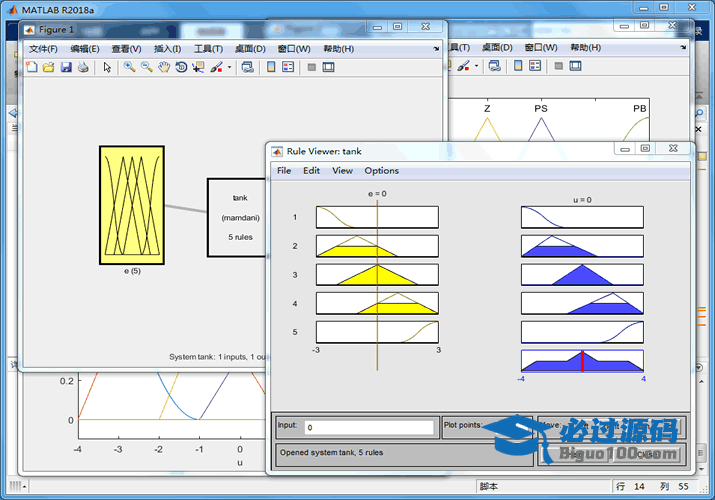This screenshot has height=500, width=715.
Task: Click the 'Opened system tank, 5 rules' status text
Action: point(332,453)
